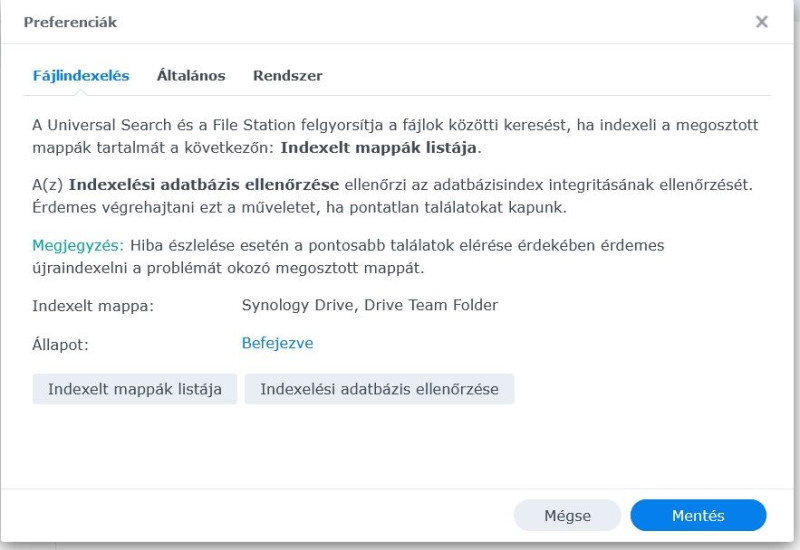This screenshot has height=550, width=800.
Task: Click the Befejezve status link
Action: tap(277, 343)
